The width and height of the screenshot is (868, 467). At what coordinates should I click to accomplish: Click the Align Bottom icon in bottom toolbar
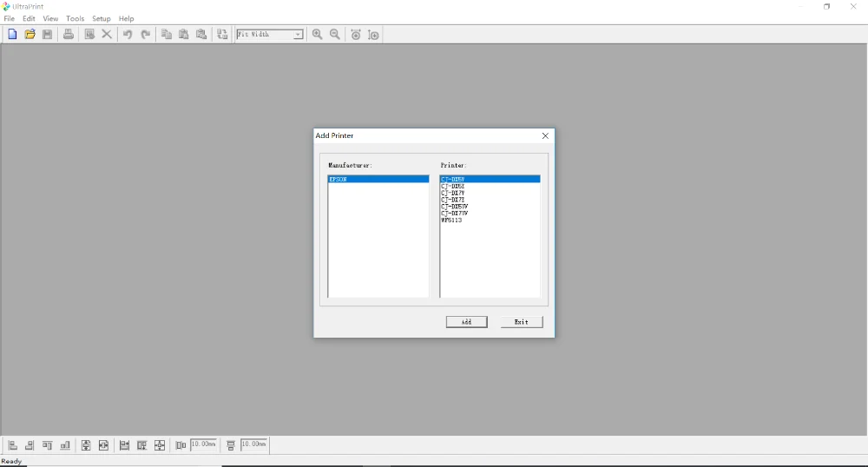click(65, 445)
